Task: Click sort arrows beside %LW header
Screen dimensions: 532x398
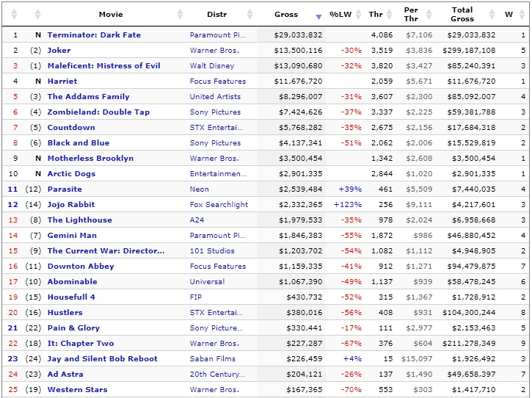Action: (358, 14)
